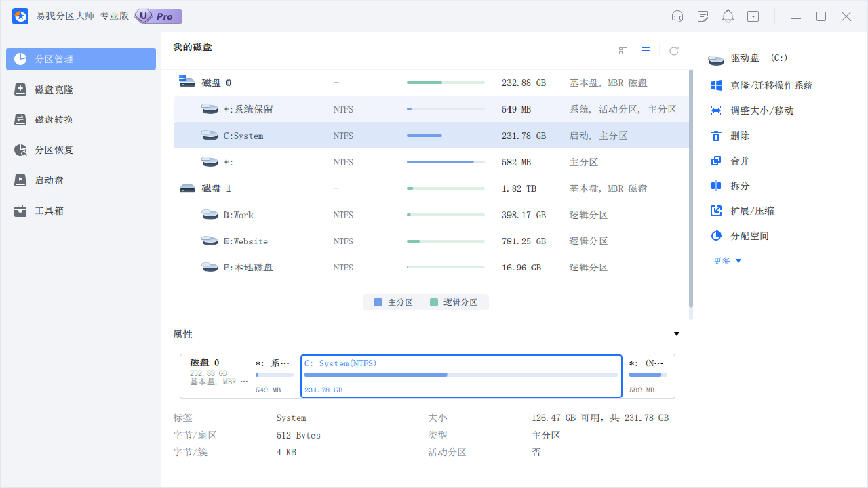Open the 更多 more options dropdown
868x488 pixels.
click(726, 260)
